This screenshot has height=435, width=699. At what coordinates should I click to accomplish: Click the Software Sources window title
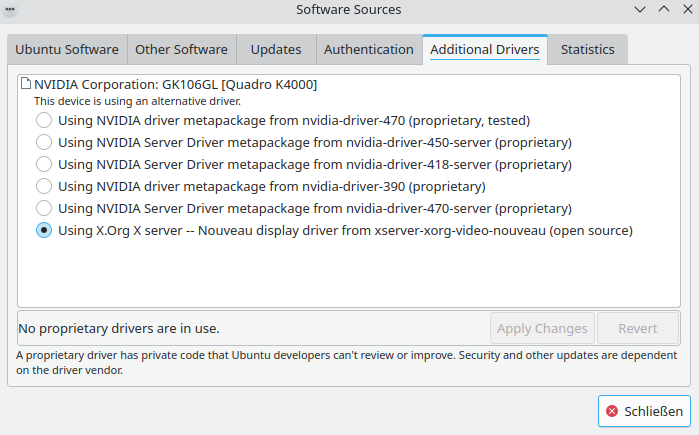[349, 9]
